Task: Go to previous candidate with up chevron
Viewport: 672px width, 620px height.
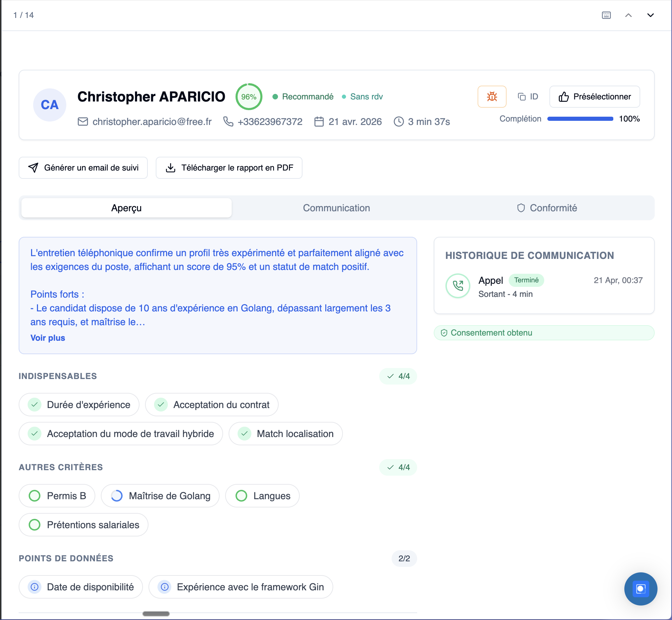Action: coord(628,15)
